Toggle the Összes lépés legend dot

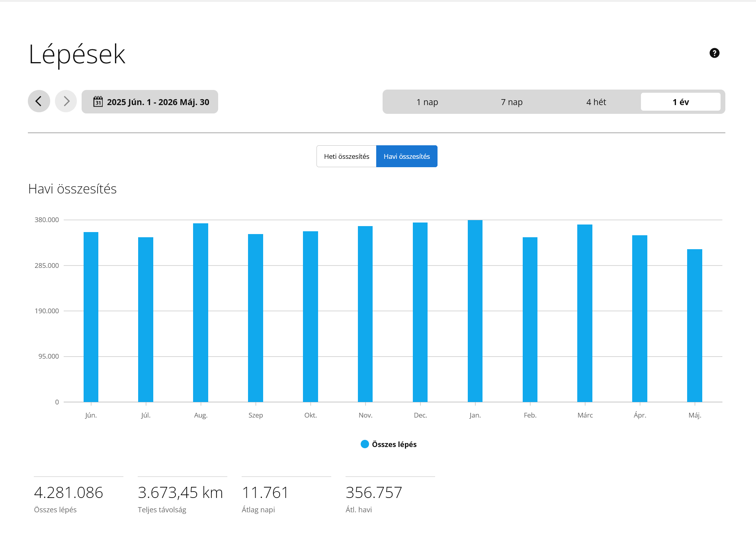tap(365, 444)
